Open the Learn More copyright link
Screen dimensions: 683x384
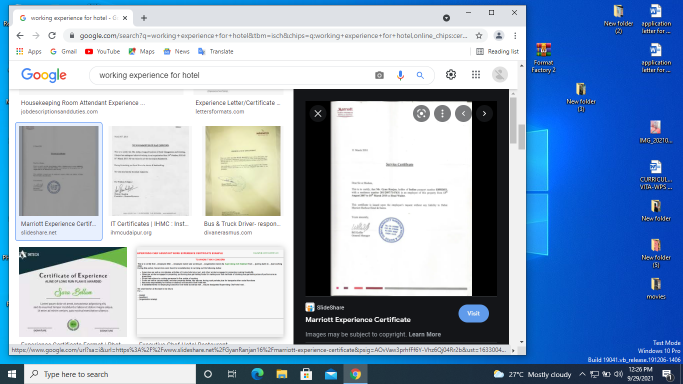pos(425,334)
